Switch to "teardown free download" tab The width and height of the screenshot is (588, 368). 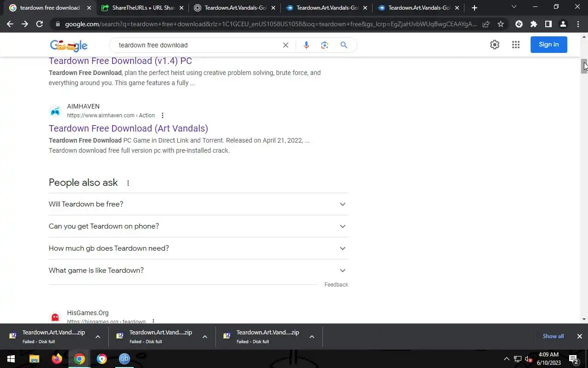point(50,8)
